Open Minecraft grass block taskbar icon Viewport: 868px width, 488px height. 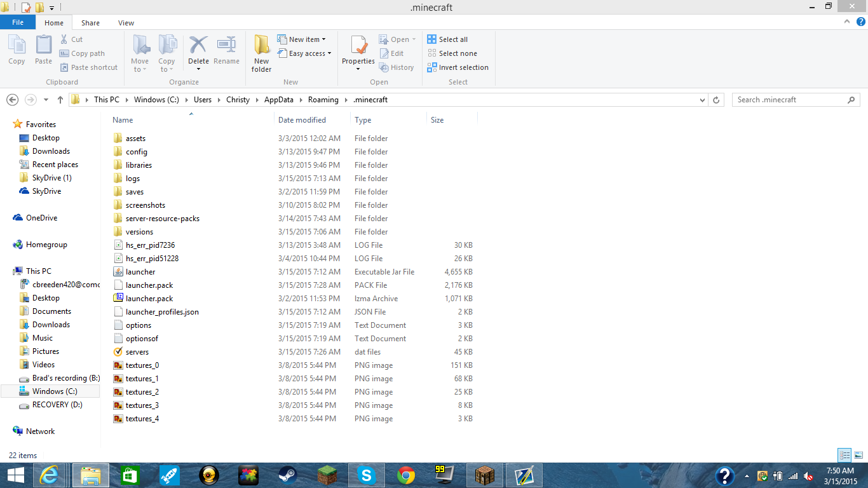tap(327, 475)
